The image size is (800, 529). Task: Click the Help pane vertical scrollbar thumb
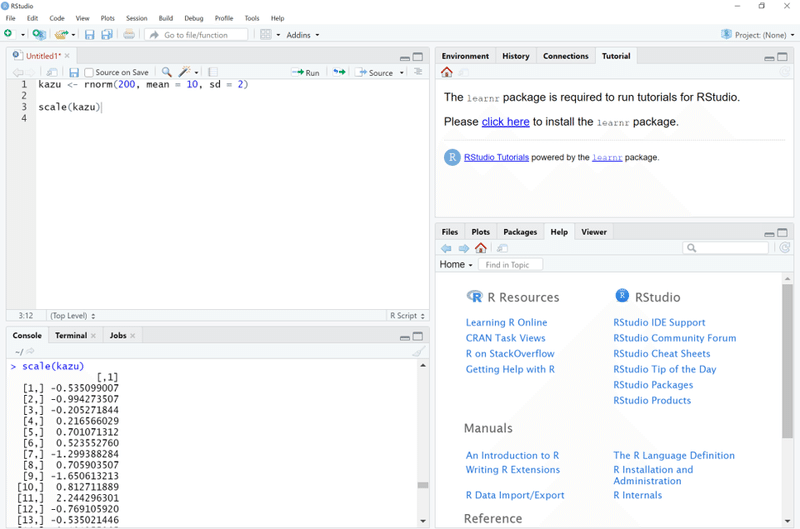[787, 361]
